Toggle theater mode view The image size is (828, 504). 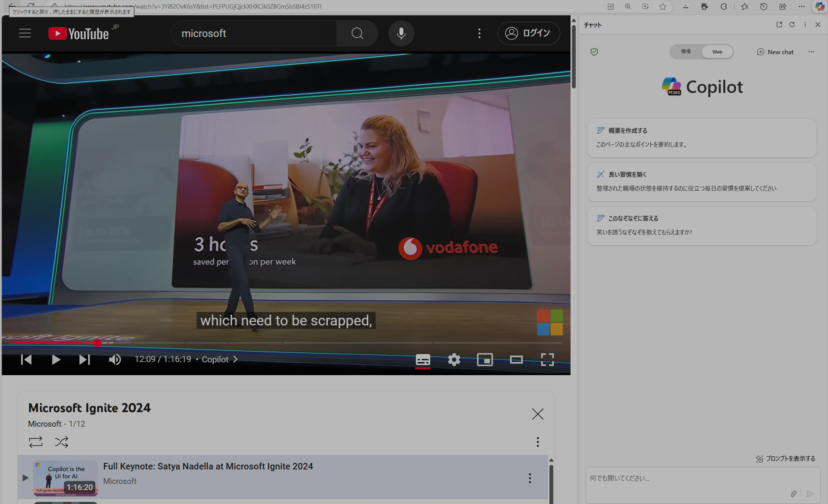click(516, 360)
